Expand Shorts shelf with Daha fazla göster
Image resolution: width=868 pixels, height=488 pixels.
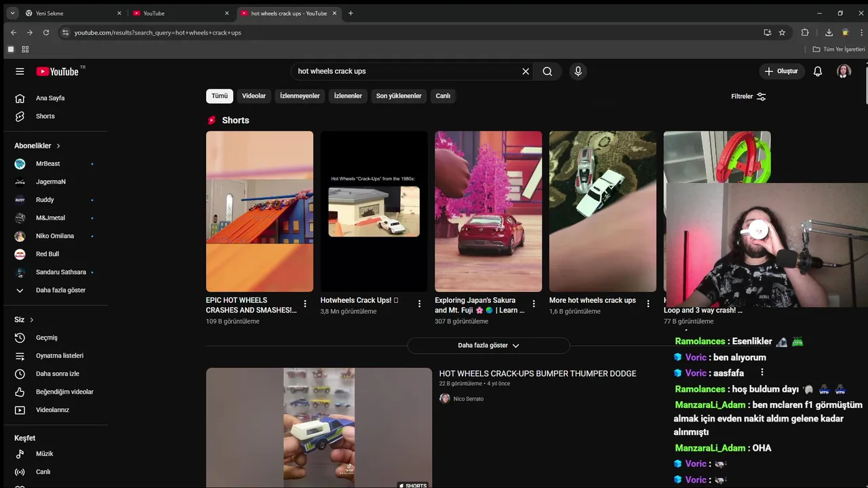click(x=488, y=345)
